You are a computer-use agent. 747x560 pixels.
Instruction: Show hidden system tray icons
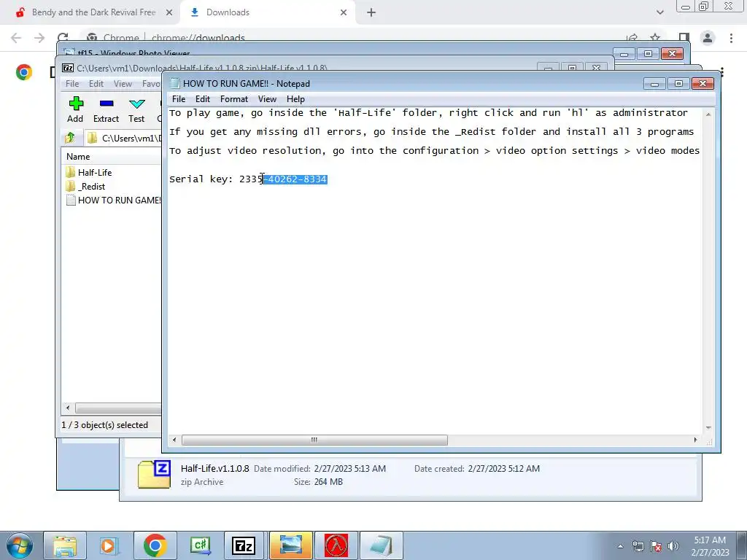620,546
